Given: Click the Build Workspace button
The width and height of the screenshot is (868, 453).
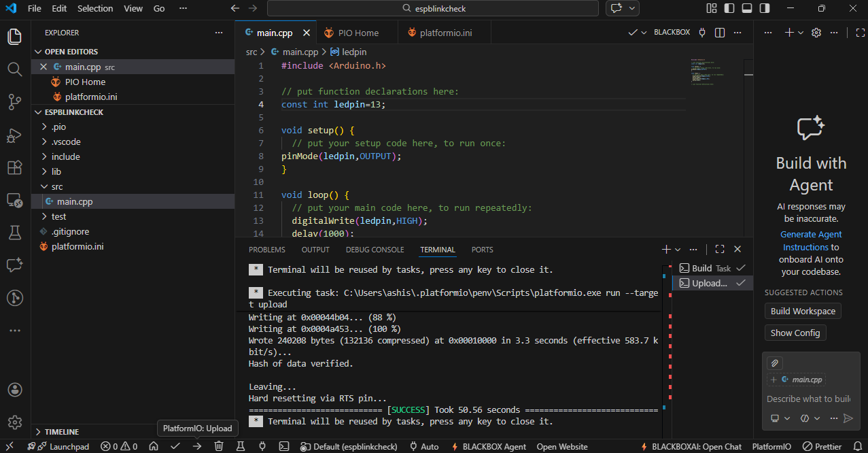Looking at the screenshot, I should click(803, 311).
